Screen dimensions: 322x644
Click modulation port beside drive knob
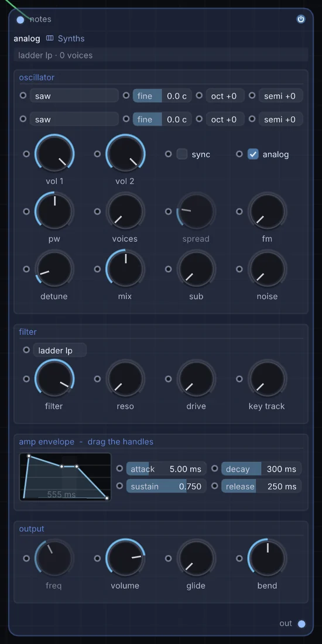(x=169, y=379)
